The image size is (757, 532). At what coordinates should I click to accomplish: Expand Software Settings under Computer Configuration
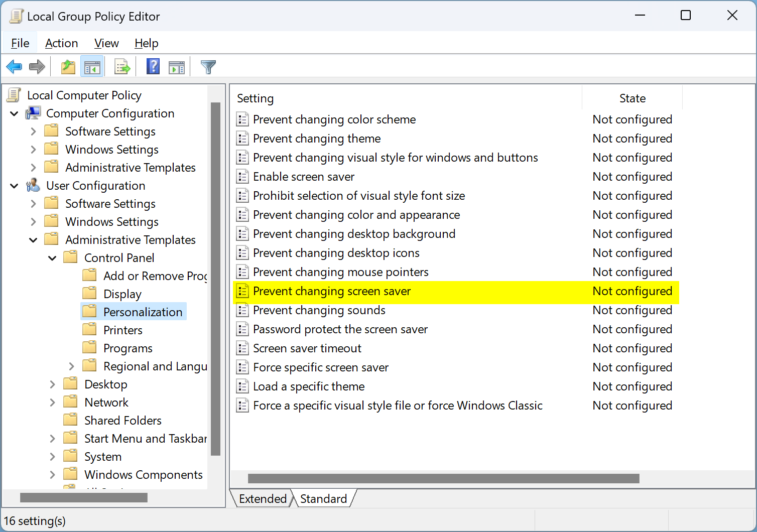[33, 131]
